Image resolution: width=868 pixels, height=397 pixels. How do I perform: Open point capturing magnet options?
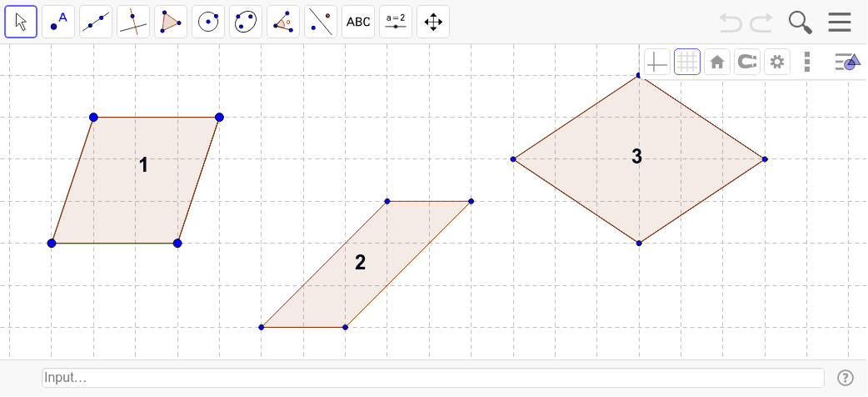coord(747,62)
